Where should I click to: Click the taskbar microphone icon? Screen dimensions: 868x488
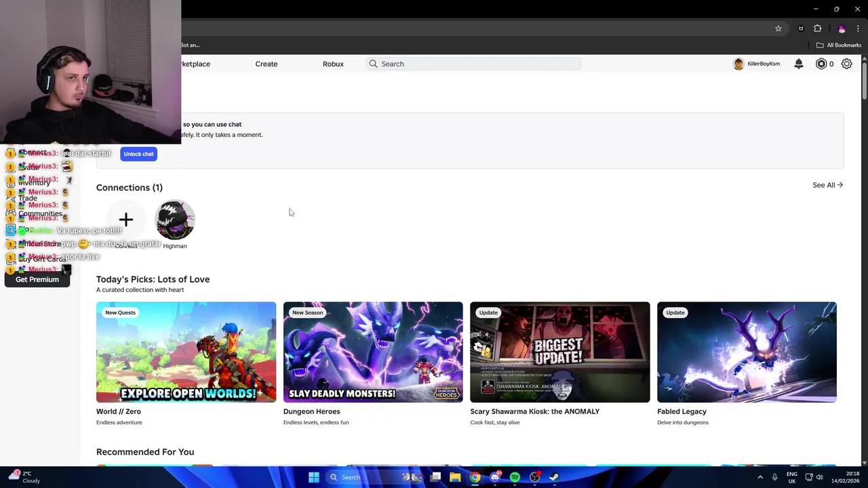[774, 477]
